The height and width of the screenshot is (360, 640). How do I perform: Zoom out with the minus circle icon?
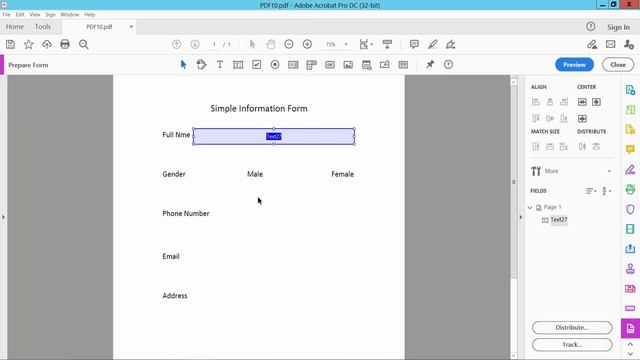click(x=289, y=44)
